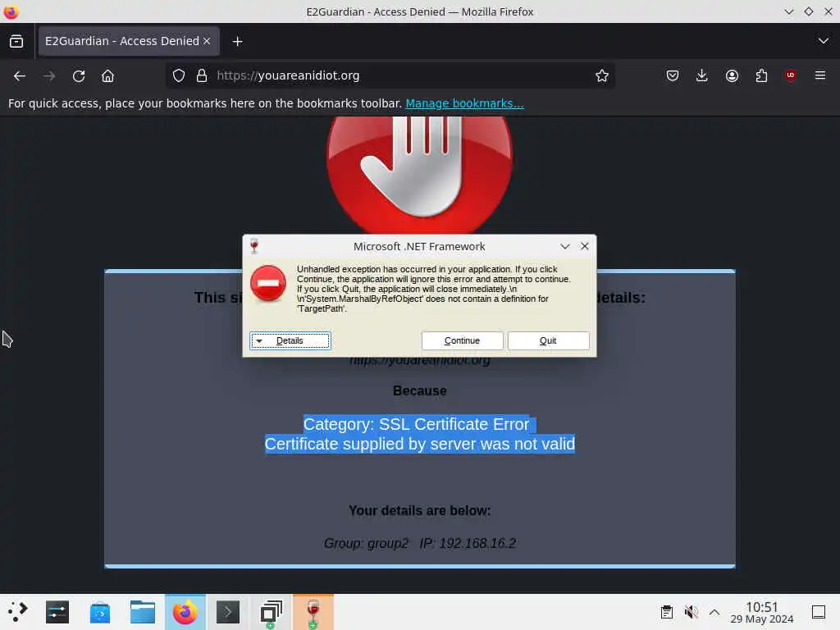This screenshot has height=630, width=840.
Task: Open the Konsole terminal taskbar icon
Action: click(228, 612)
